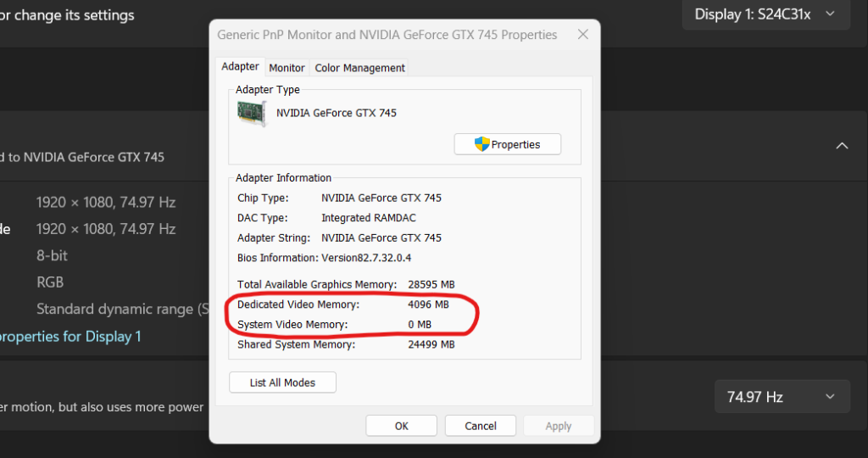Screen dimensions: 868x458
Task: Open the Color Management tab
Action: click(x=359, y=68)
